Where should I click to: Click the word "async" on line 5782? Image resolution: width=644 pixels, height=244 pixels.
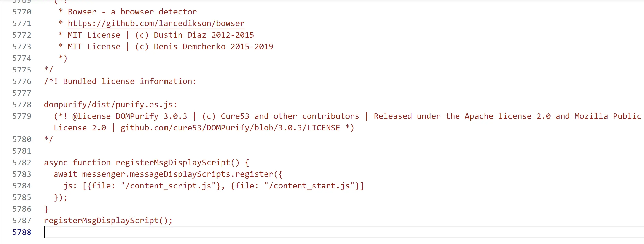tap(56, 163)
